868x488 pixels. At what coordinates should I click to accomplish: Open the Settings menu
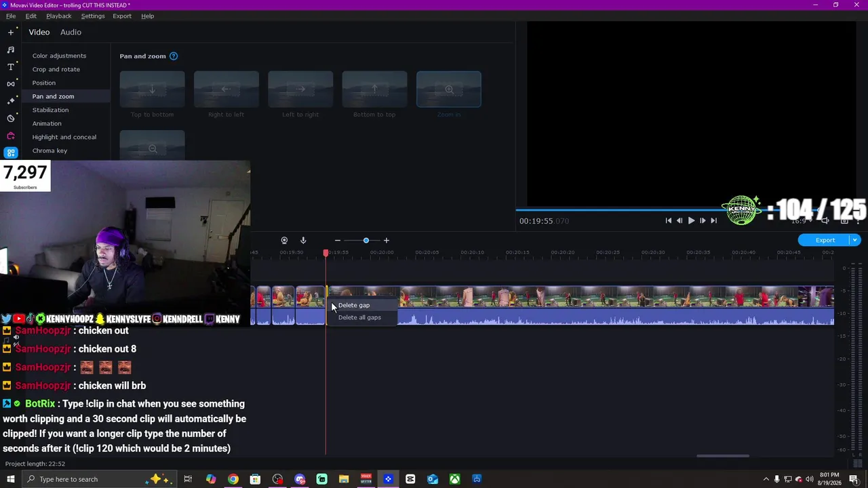[93, 16]
